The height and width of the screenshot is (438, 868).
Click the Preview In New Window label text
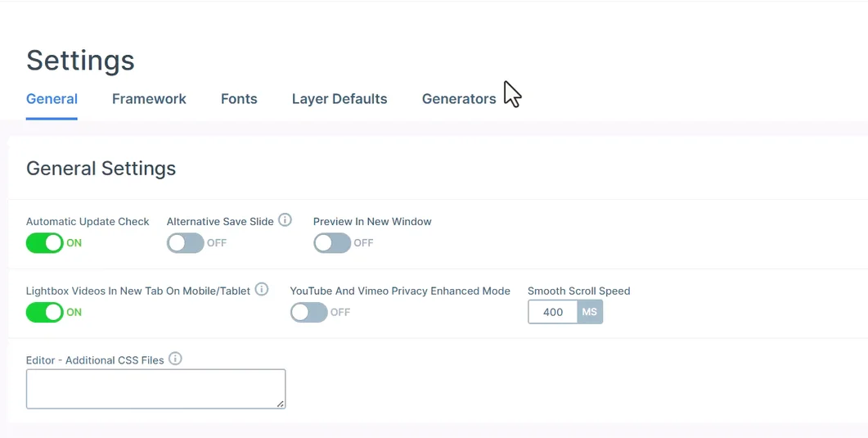click(372, 221)
